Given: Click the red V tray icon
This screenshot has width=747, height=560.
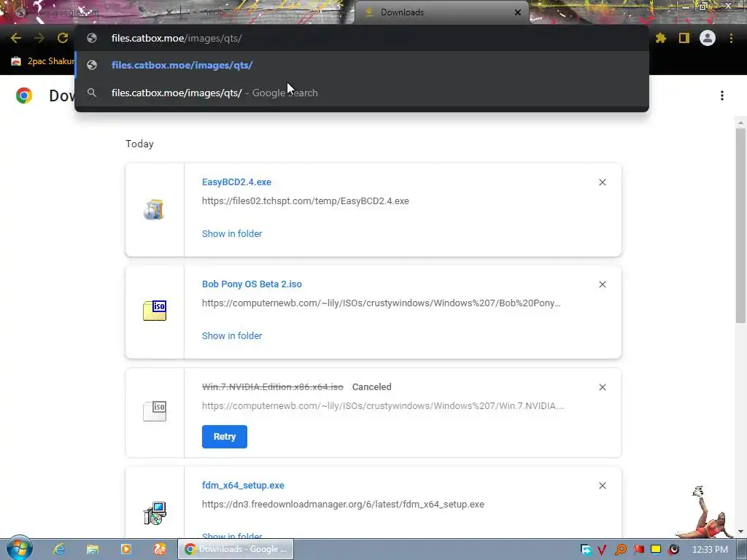Looking at the screenshot, I should 602,550.
